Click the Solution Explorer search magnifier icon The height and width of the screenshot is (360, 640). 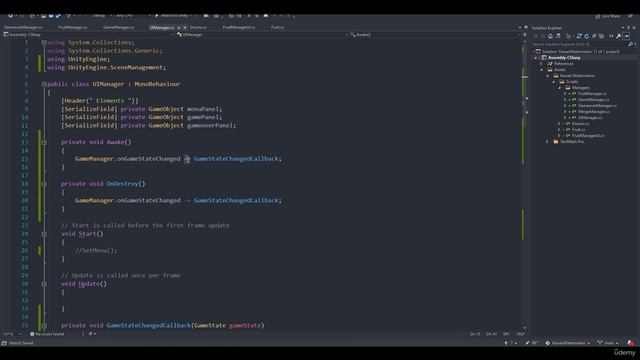tap(630, 44)
